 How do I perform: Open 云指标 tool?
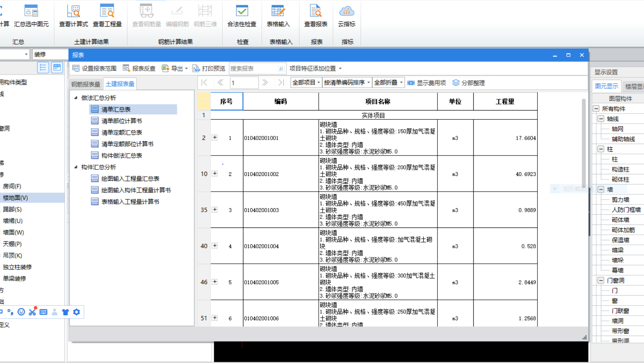pyautogui.click(x=346, y=15)
